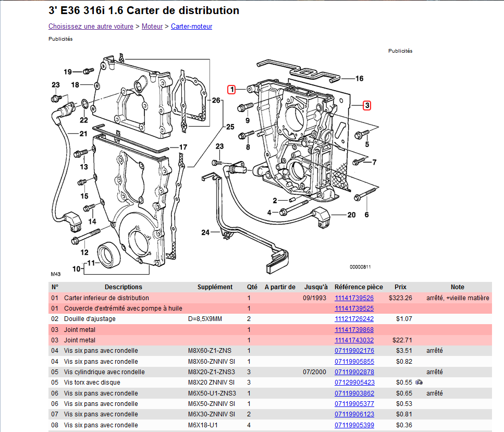The height and width of the screenshot is (432, 504).
Task: Click diagram number 00000811
Action: coord(360,267)
